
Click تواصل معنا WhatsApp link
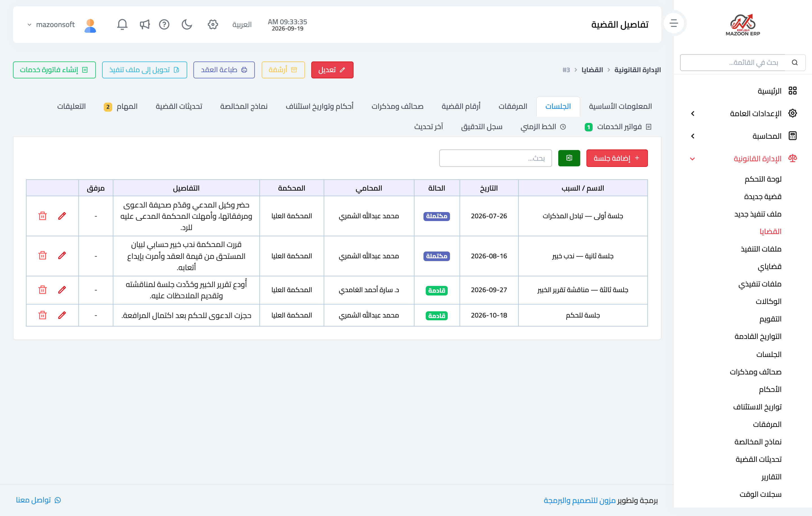pyautogui.click(x=38, y=500)
